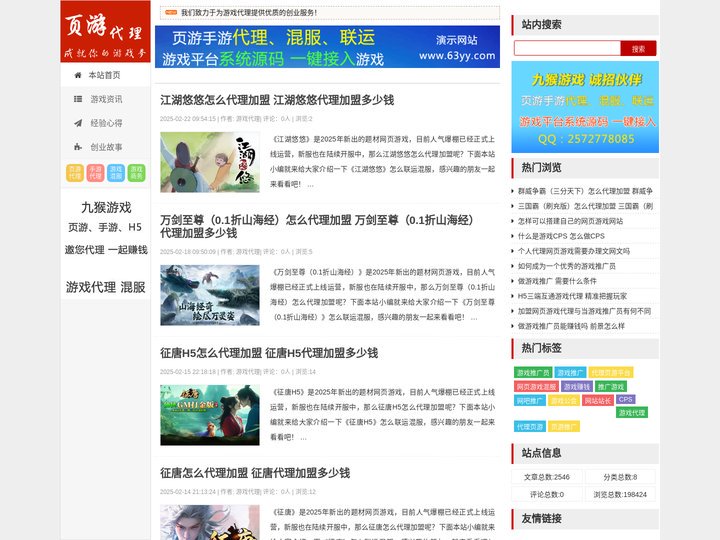Image resolution: width=720 pixels, height=540 pixels.
Task: Open hot link 做游戏推广员能赚钱吗 前景怎么样
Action: pos(571,326)
